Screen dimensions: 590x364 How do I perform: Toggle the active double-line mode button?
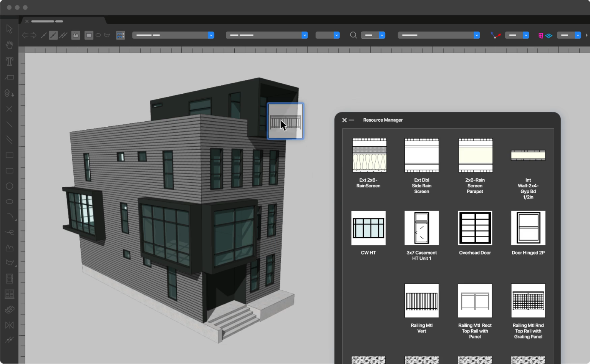pos(63,35)
